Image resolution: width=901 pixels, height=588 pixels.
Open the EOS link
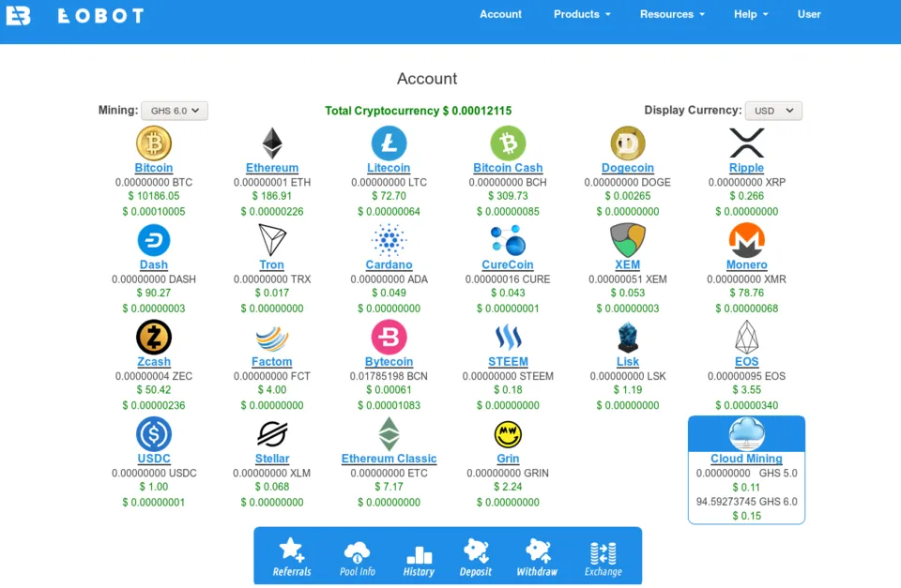pos(746,362)
